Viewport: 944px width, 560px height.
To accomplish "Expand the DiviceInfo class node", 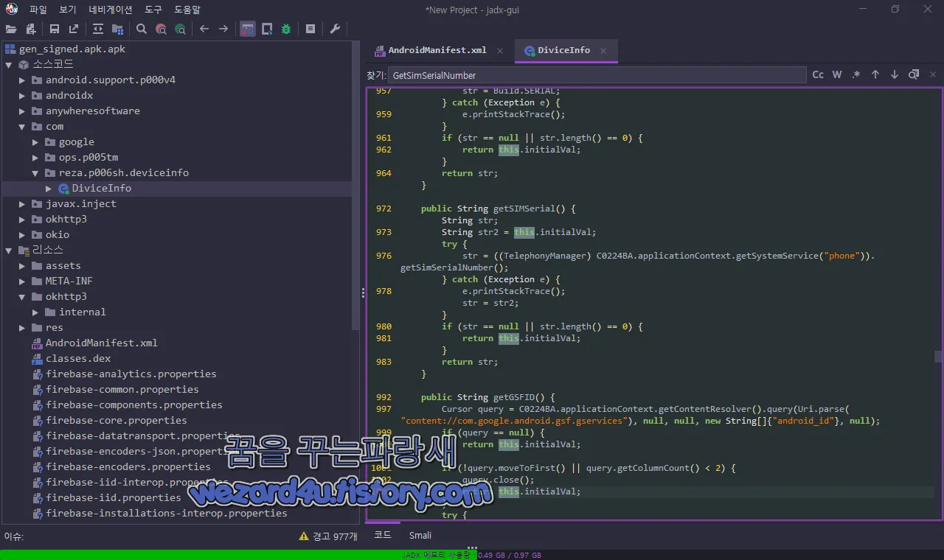I will 49,189.
